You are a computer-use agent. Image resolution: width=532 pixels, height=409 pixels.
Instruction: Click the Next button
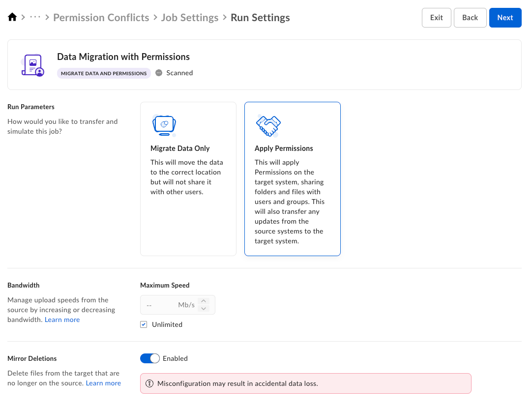(x=505, y=18)
